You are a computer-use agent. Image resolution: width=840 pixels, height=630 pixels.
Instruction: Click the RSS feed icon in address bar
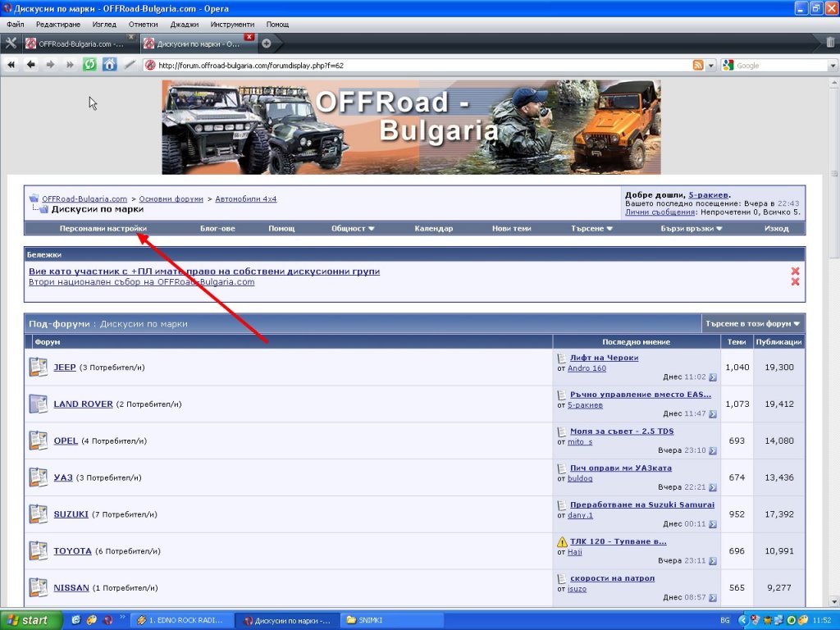(x=697, y=66)
